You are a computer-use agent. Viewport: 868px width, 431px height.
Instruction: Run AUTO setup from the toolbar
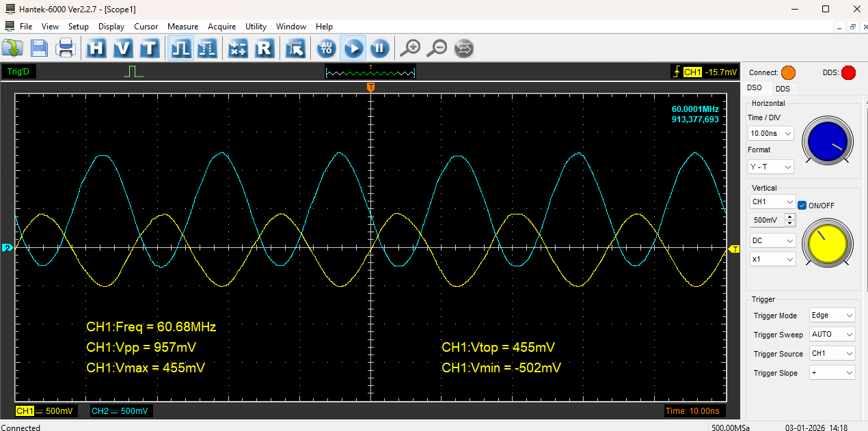pos(326,48)
